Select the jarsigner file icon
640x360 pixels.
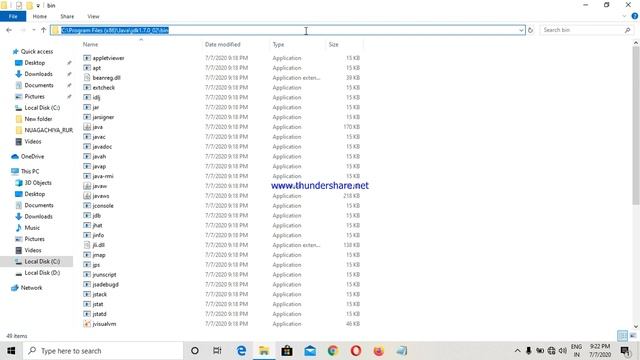click(x=87, y=117)
